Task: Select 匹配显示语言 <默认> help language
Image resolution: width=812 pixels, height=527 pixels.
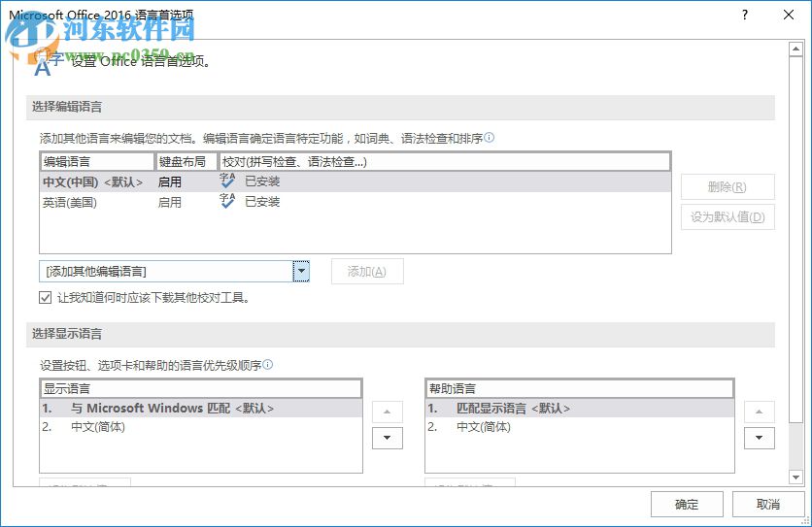Action: (580, 408)
